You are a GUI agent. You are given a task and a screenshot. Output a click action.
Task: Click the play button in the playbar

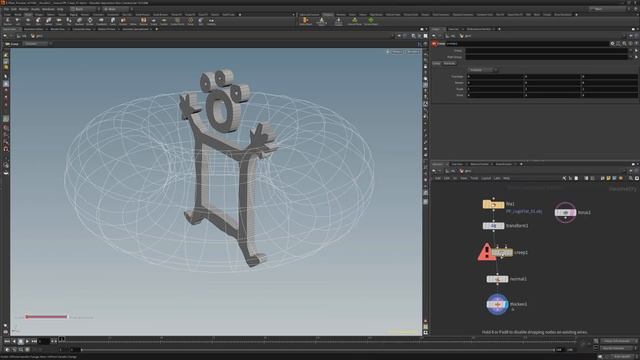[27, 341]
